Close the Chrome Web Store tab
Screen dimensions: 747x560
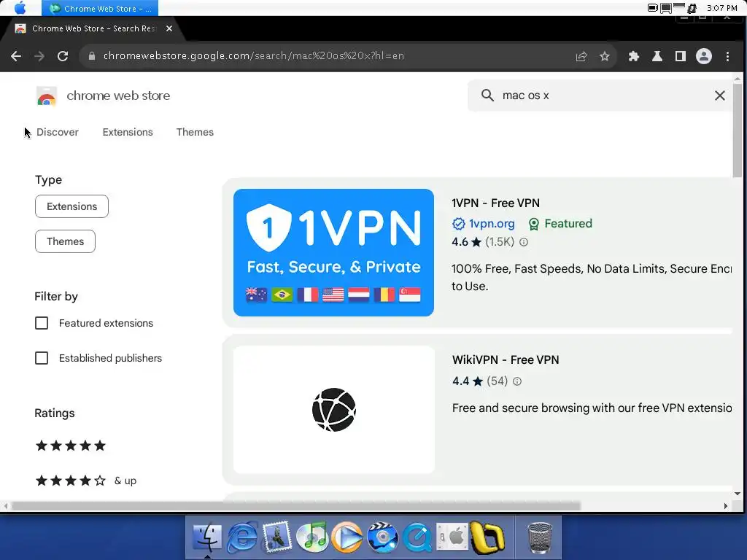[x=169, y=28]
